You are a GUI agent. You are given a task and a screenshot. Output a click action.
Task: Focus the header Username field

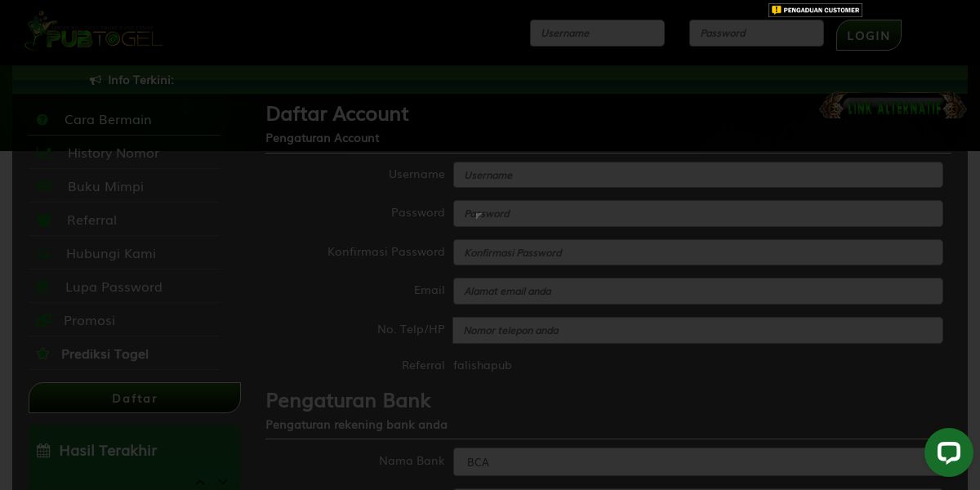(x=597, y=33)
